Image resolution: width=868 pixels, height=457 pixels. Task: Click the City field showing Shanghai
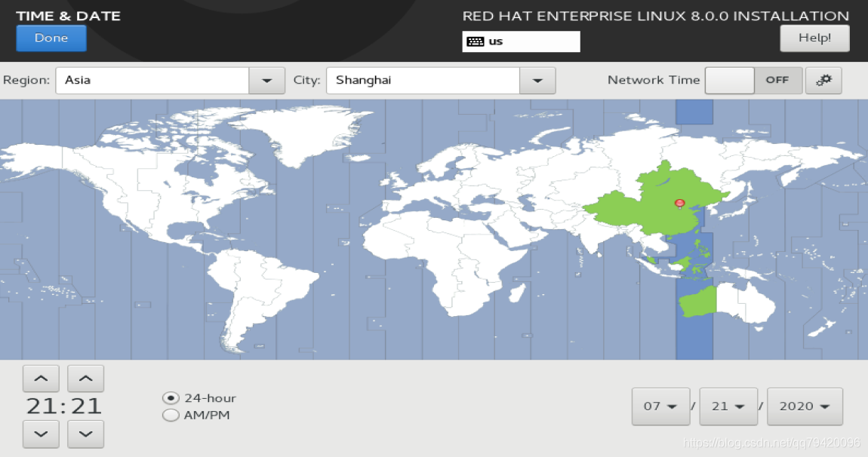point(423,81)
